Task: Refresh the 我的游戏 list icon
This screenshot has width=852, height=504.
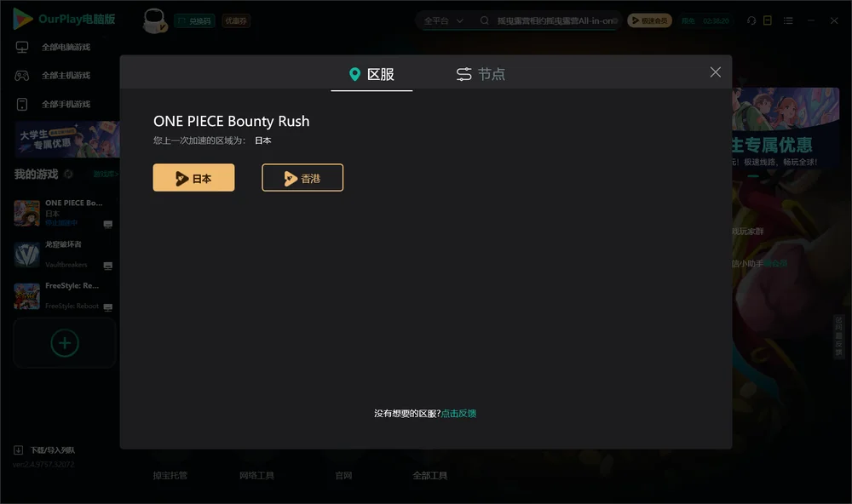Action: (x=68, y=174)
